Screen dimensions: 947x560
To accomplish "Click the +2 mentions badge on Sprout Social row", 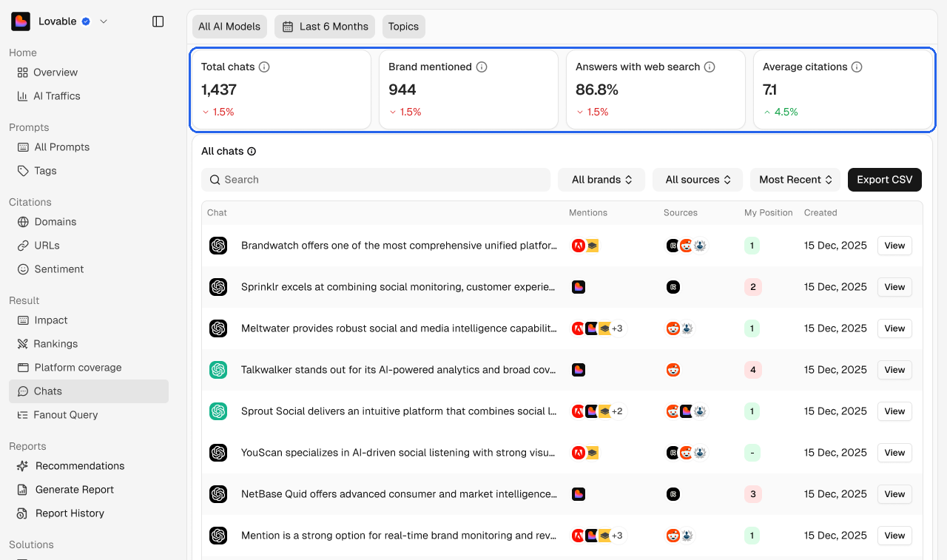I will tap(617, 411).
